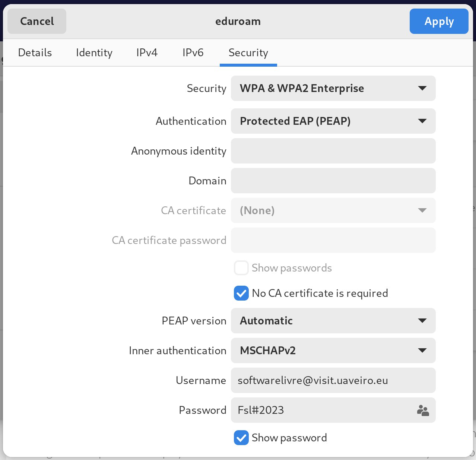The width and height of the screenshot is (476, 460).
Task: Switch to the Identity tab
Action: (94, 53)
